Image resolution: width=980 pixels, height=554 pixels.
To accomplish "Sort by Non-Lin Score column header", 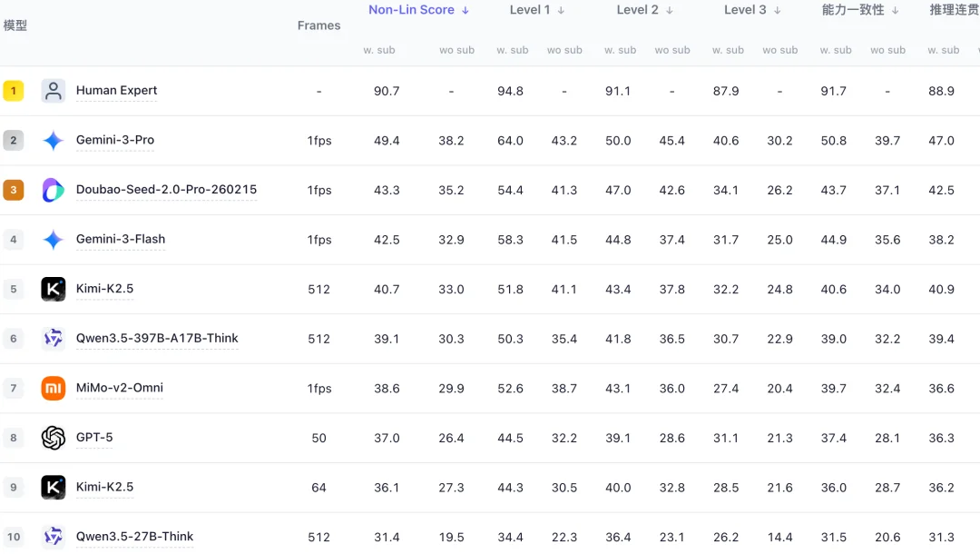I will [x=411, y=10].
